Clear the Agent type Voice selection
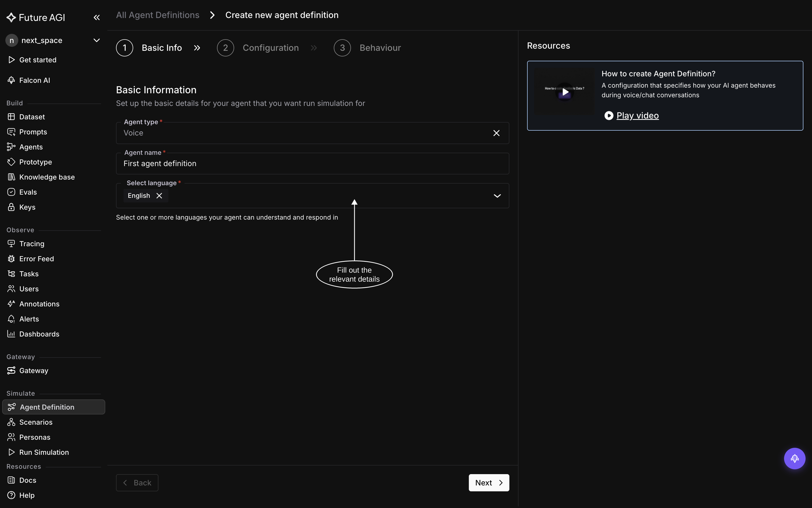Image resolution: width=812 pixels, height=508 pixels. [x=496, y=133]
